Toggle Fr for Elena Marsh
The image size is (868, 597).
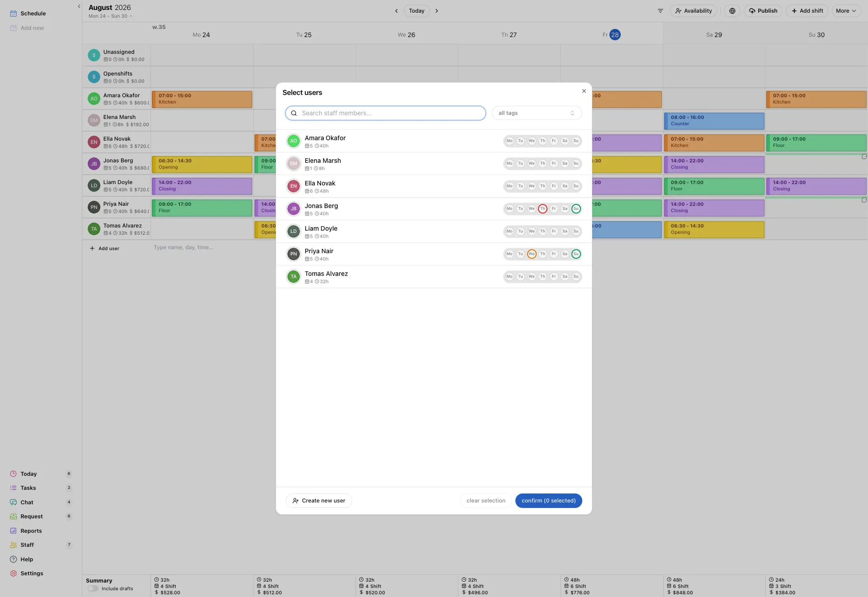pos(554,164)
